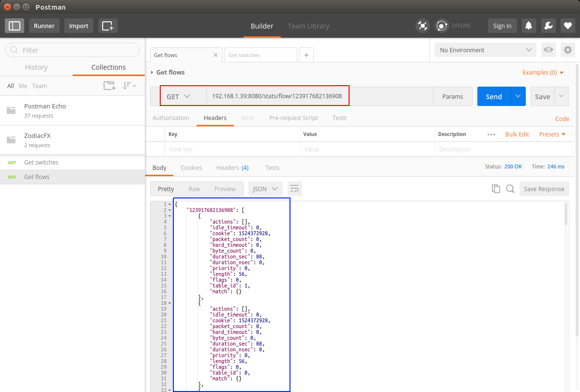This screenshot has width=580, height=392.
Task: Click the Save Response button
Action: point(544,189)
